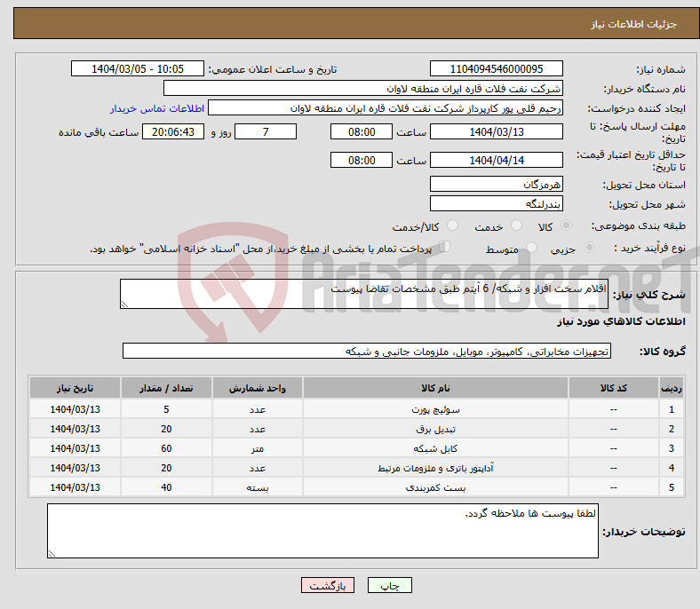Click the واحد شمارش column header
The width and height of the screenshot is (700, 609).
[258, 388]
